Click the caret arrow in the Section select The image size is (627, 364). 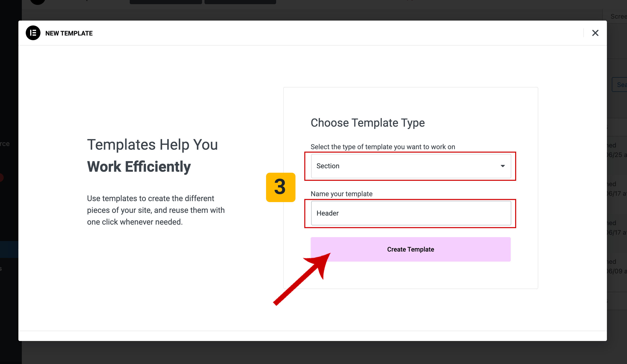[503, 166]
